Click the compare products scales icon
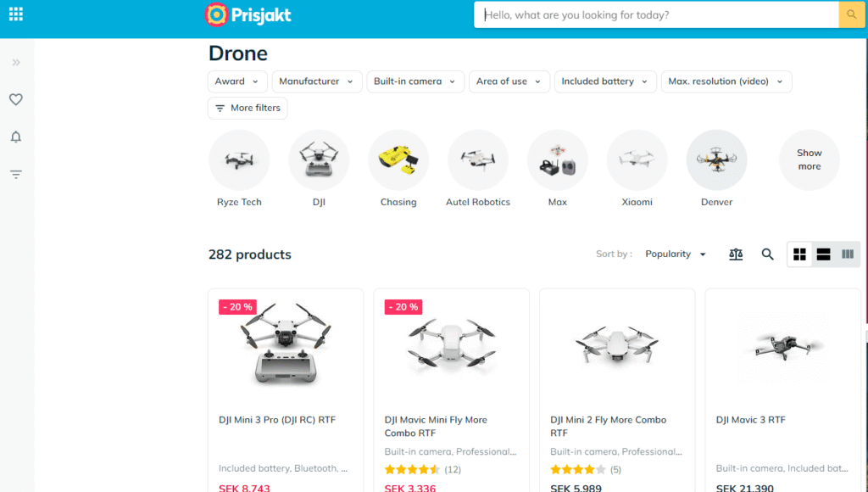Viewport: 868px width, 492px height. 736,254
